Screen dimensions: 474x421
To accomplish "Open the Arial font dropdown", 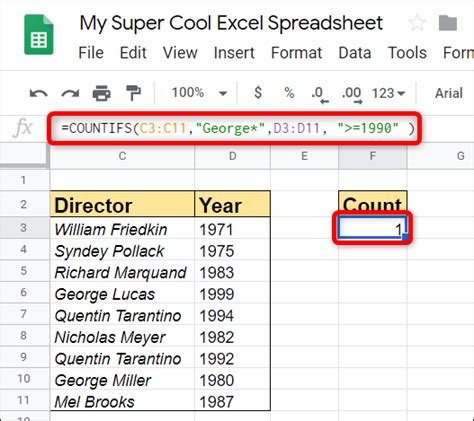I will pos(449,93).
